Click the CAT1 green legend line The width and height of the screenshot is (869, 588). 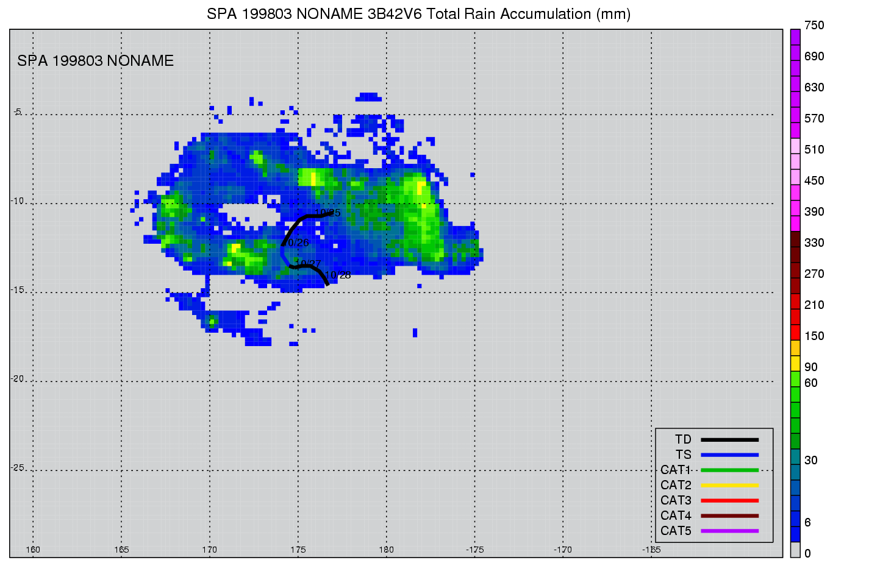(x=729, y=470)
